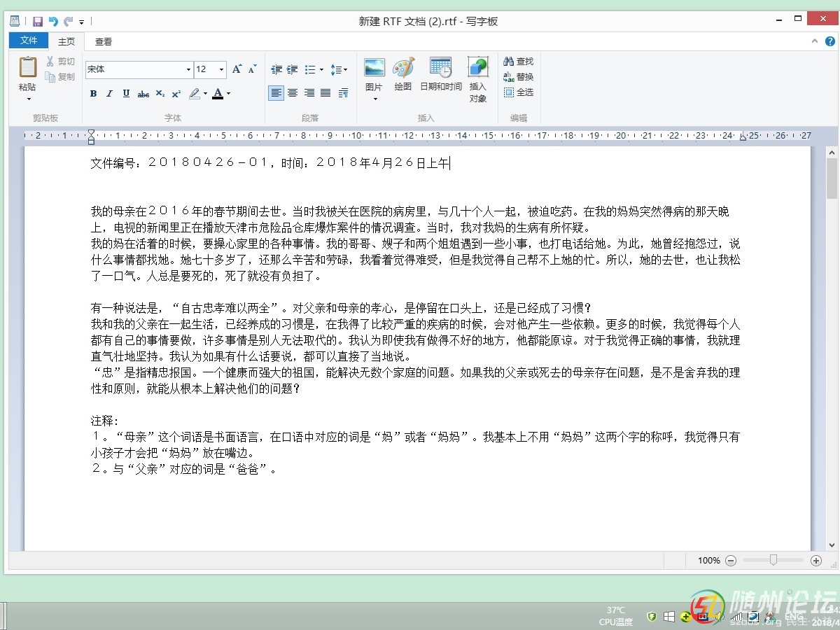
Task: Increase paragraph indent
Action: [293, 70]
